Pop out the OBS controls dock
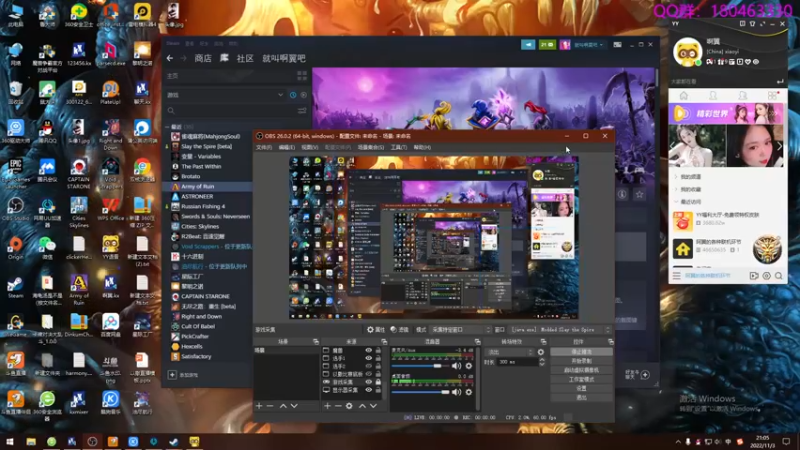The height and width of the screenshot is (450, 800). point(611,341)
